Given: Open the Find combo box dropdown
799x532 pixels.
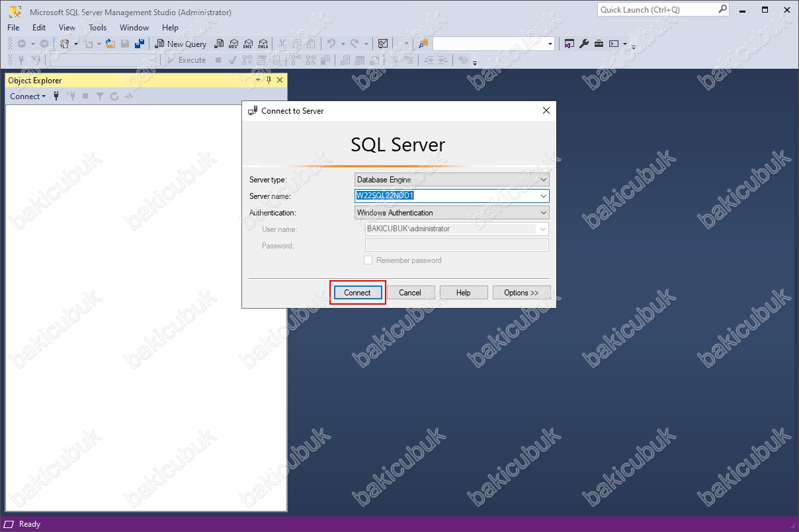Looking at the screenshot, I should [550, 44].
